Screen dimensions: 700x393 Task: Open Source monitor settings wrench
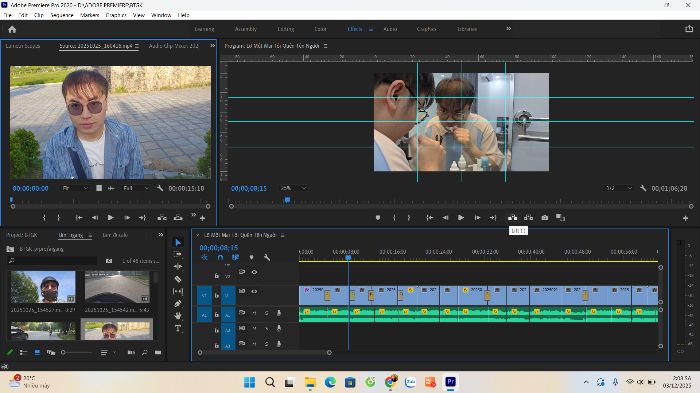[160, 188]
